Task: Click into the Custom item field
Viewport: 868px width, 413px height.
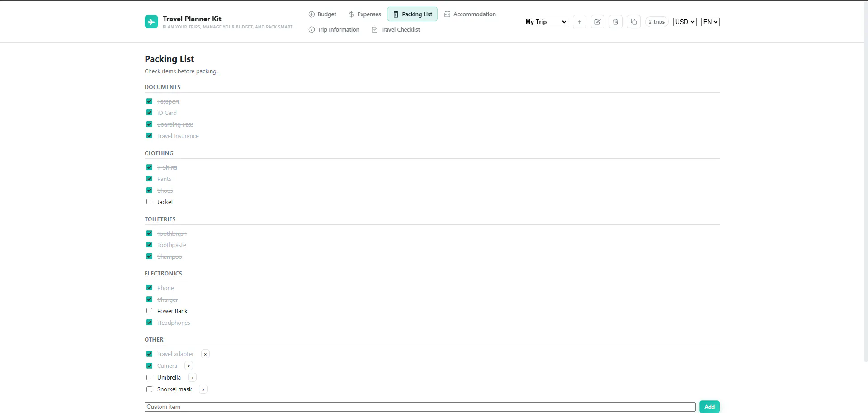Action: [420, 407]
